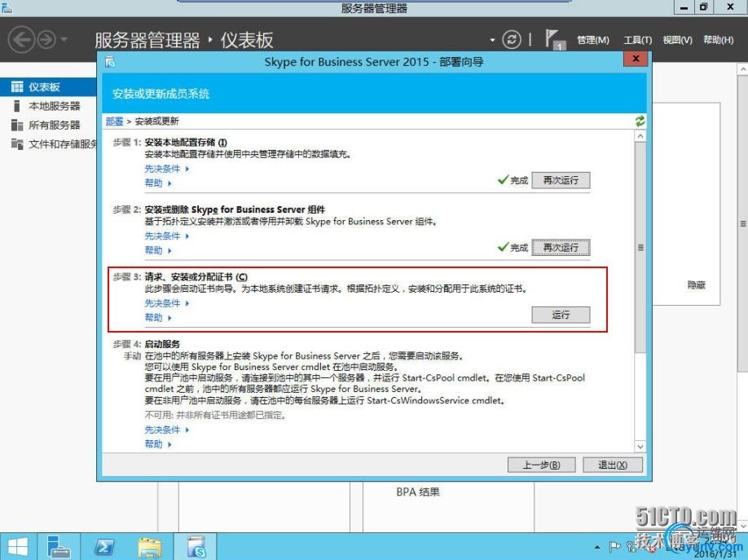Open PowerShell from the taskbar

tap(103, 547)
